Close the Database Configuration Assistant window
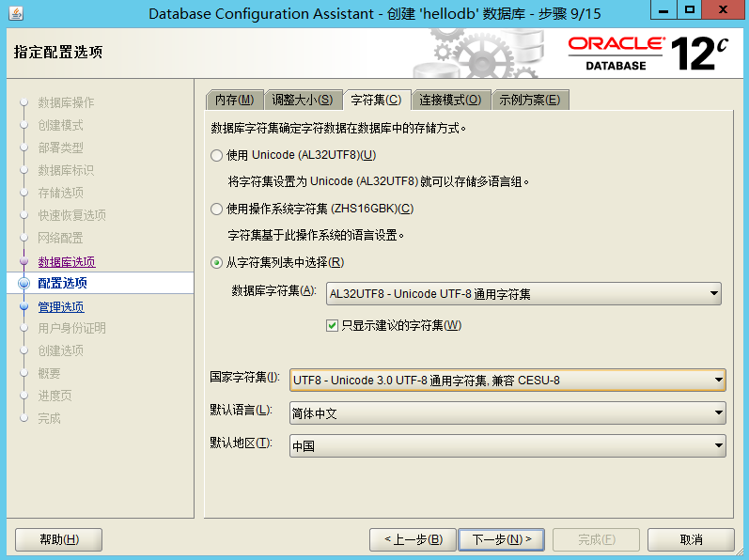 723,10
